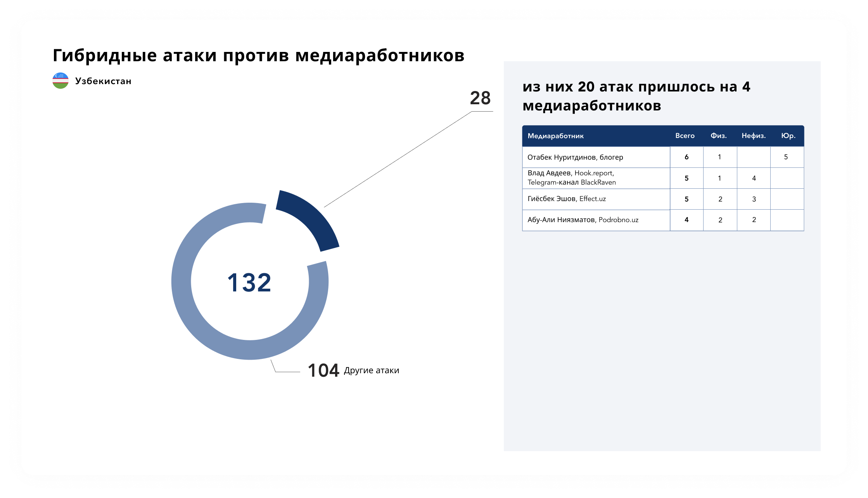Click the Физ. column header
This screenshot has width=868, height=498.
click(719, 136)
